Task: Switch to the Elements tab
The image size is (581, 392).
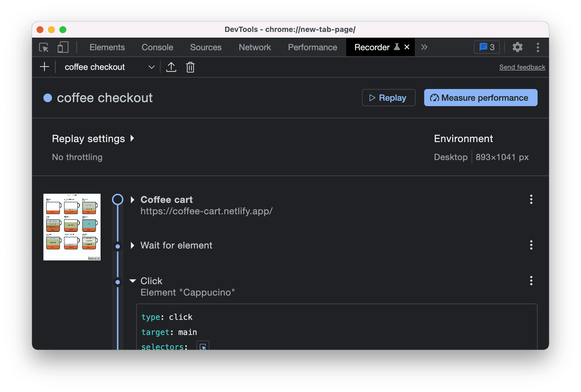Action: pyautogui.click(x=107, y=47)
